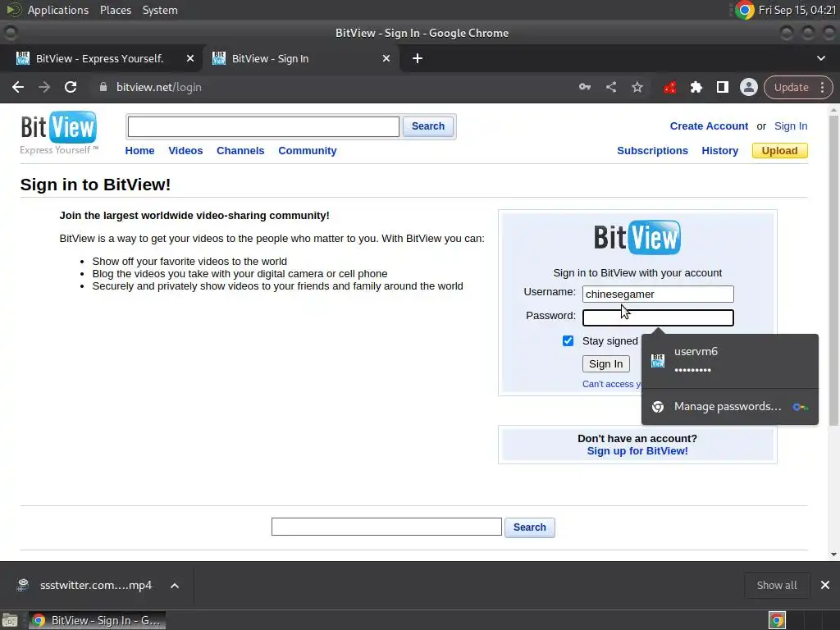Click the Sign In link in header
This screenshot has height=630, width=840.
click(791, 126)
